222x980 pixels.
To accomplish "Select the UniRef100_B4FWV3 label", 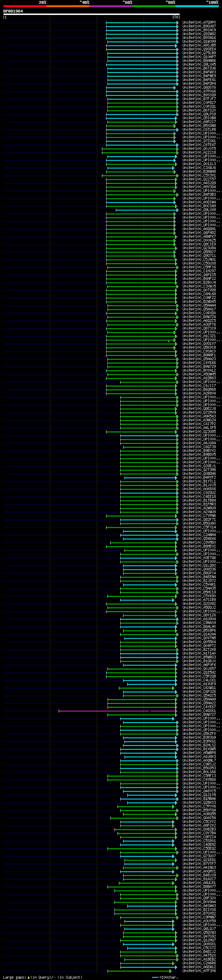I will pyautogui.click(x=199, y=72).
